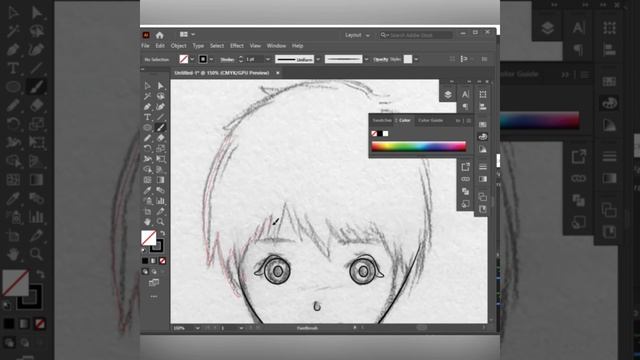Open the Character panel icon
This screenshot has width=640, height=360.
click(465, 94)
